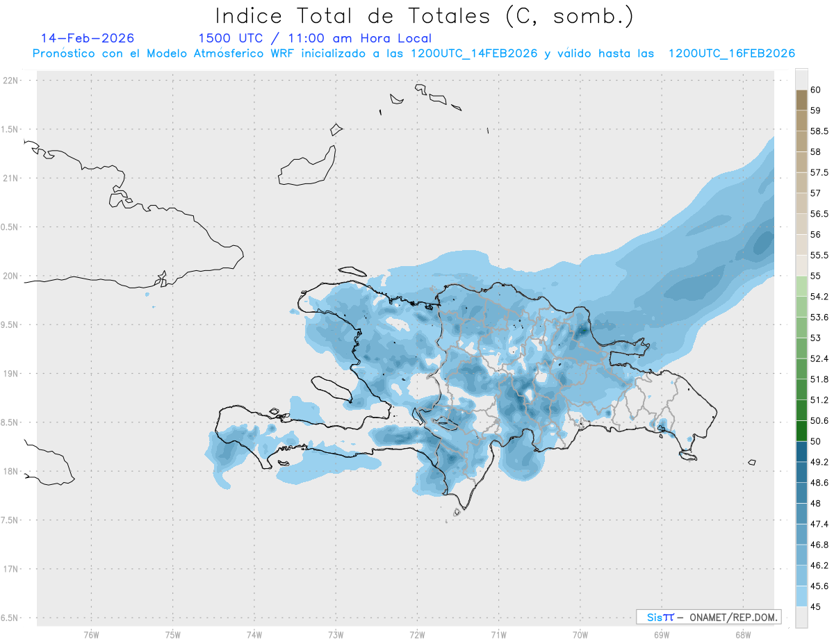The width and height of the screenshot is (834, 644).
Task: Pick the light blue swatch between 45 and 45.6
Action: (801, 596)
